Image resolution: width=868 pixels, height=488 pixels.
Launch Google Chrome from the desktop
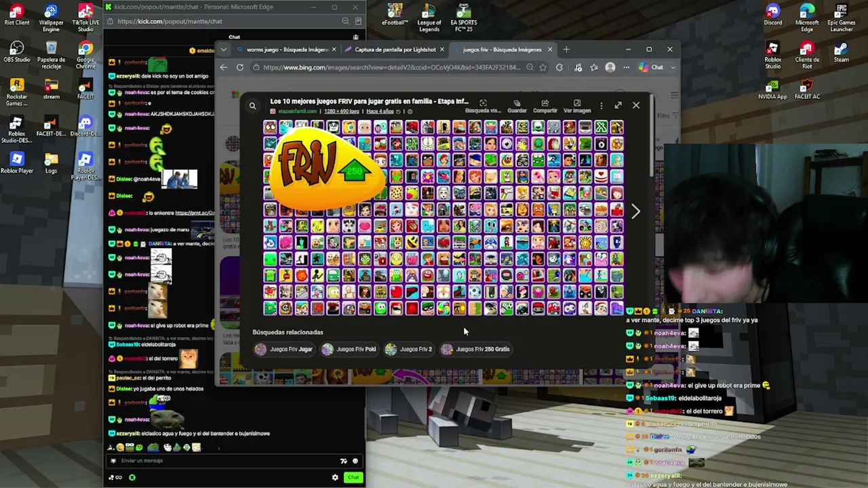coord(85,56)
